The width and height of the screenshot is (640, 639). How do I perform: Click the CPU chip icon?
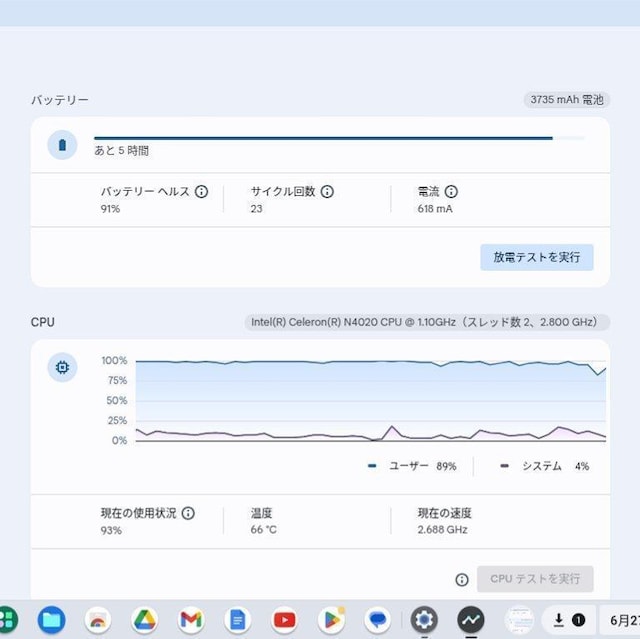(62, 368)
